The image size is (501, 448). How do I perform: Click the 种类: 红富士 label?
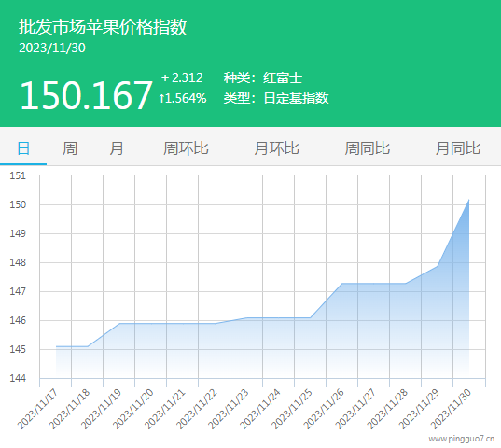[x=263, y=78]
